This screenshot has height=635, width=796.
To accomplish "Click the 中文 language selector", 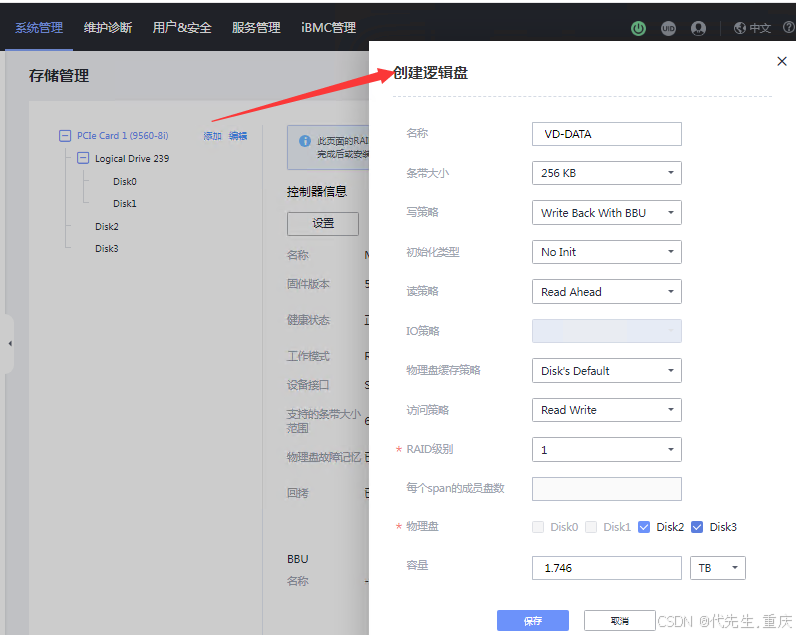I will point(760,28).
